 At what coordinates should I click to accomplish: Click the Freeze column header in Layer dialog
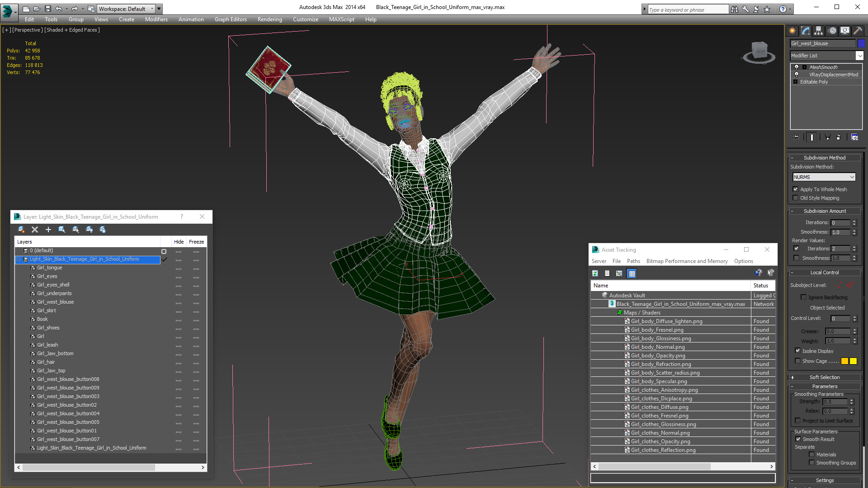point(196,242)
